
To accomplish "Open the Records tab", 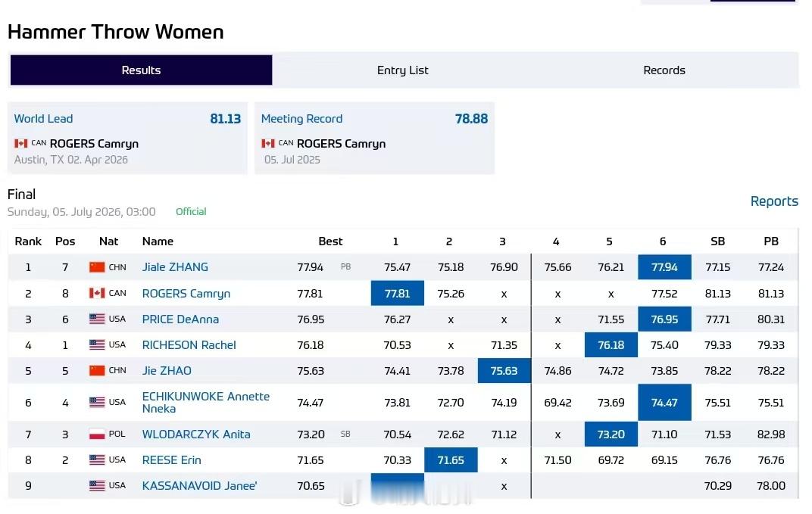I will (x=664, y=70).
